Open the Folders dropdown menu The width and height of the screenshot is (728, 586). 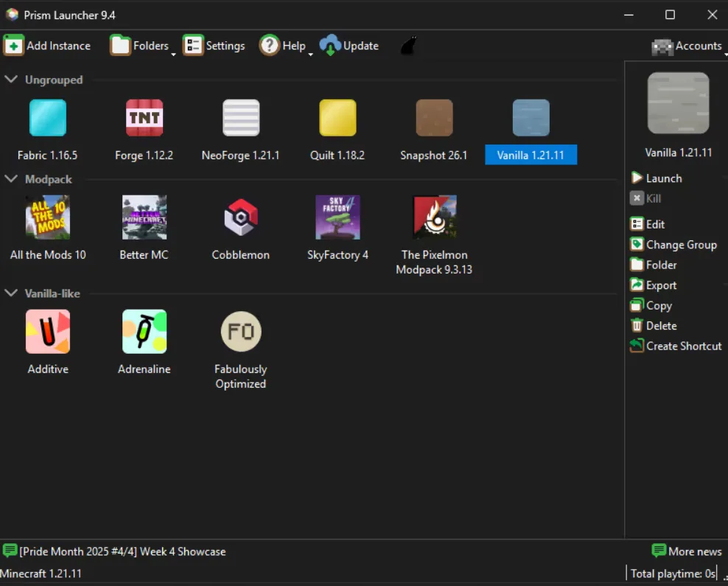tap(142, 46)
